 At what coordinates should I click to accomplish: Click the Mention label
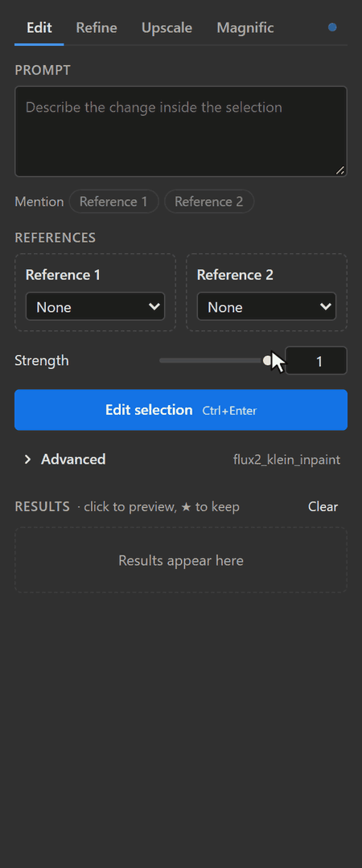click(39, 202)
